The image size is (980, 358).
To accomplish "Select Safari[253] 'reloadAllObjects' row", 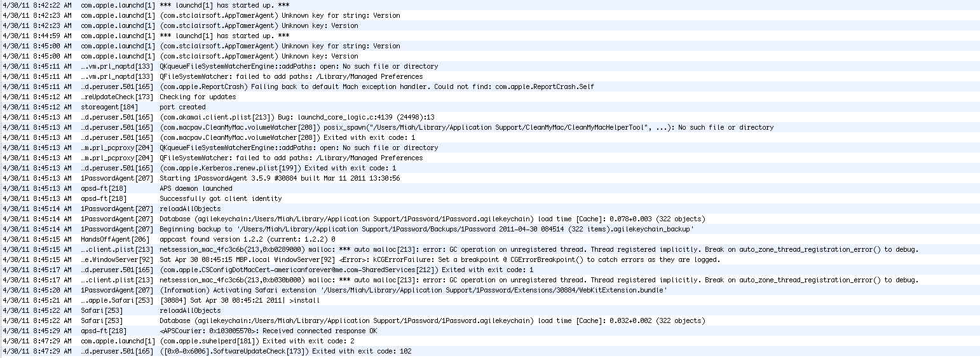I will (x=490, y=310).
